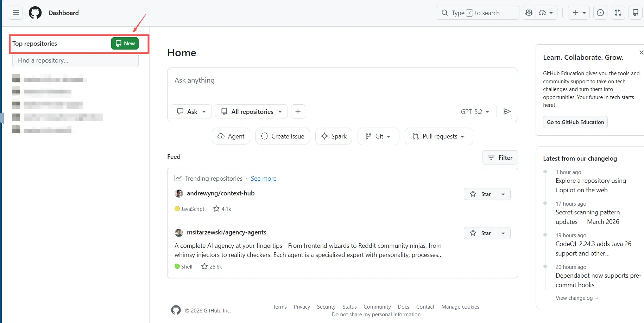Click the plus attachment button beside All repositories
The image size is (644, 323).
[x=298, y=111]
